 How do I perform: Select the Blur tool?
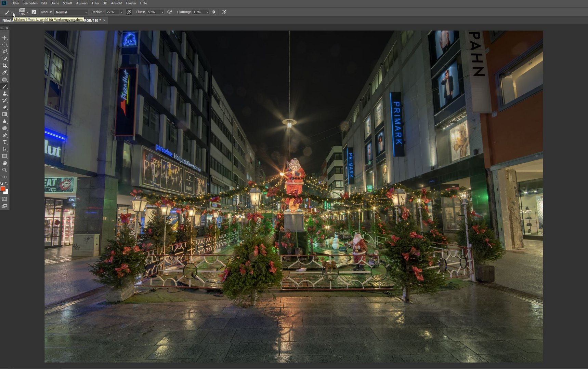click(x=4, y=121)
